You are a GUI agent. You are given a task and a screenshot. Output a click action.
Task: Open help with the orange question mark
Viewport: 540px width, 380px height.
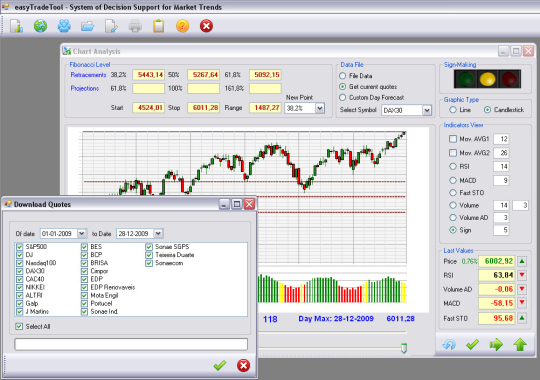(183, 26)
